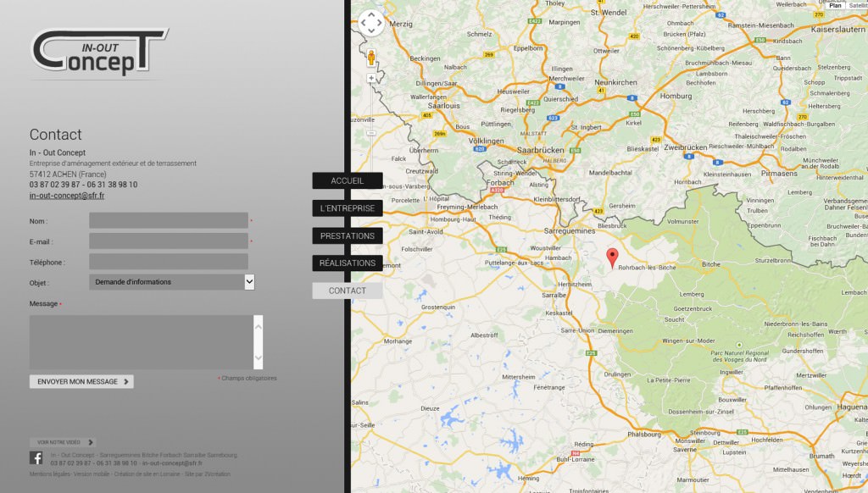868x493 pixels.
Task: Click the Zweibrücken label on the map
Action: pyautogui.click(x=685, y=147)
